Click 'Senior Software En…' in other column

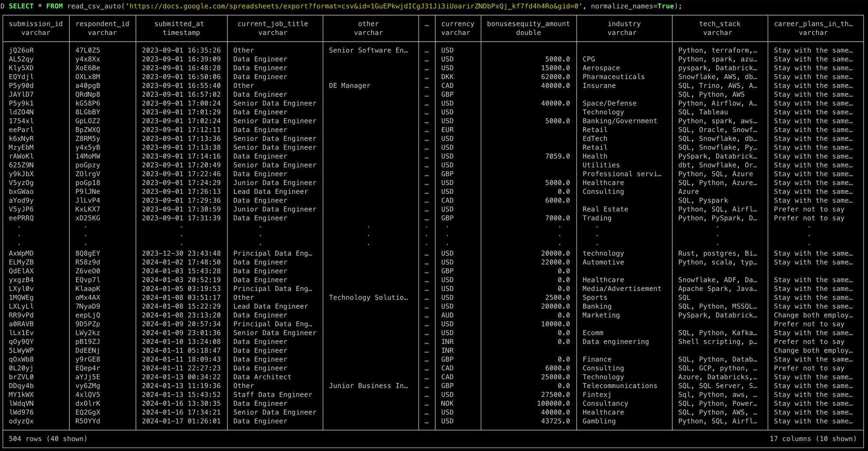point(368,50)
